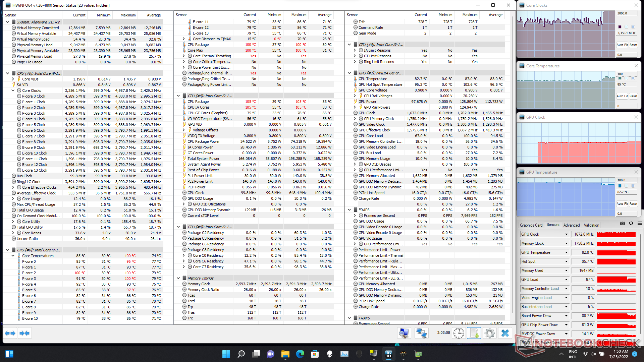Open the system summary monitor-magnifier icon
644x362 pixels.
404,333
